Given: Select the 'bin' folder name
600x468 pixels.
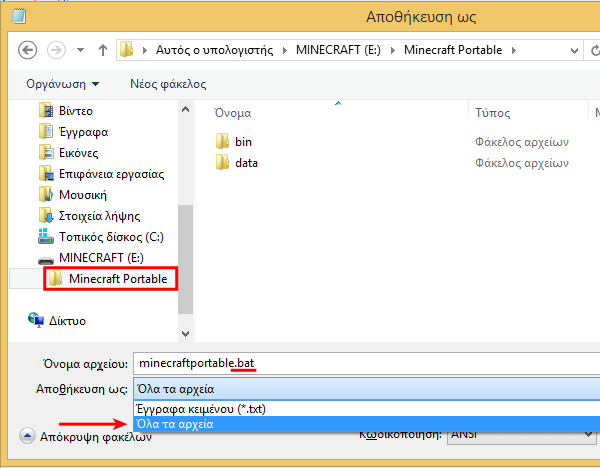Looking at the screenshot, I should 243,142.
